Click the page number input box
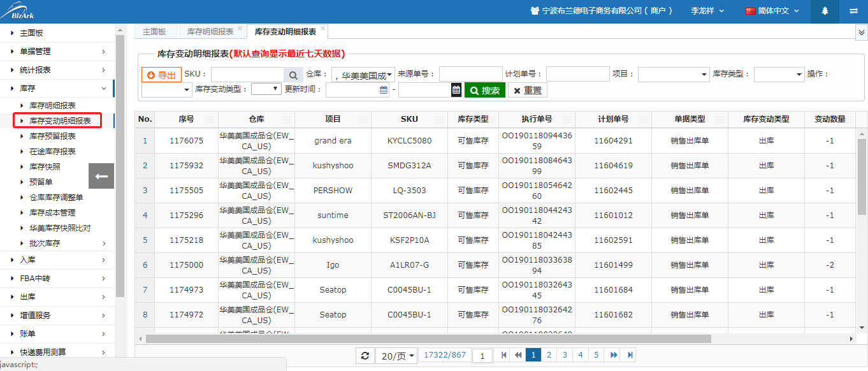 click(x=483, y=356)
